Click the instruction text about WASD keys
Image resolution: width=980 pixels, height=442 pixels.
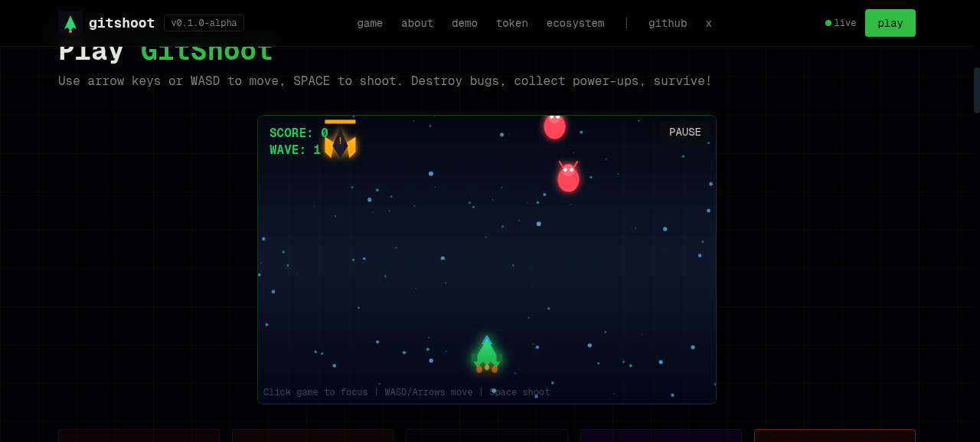coord(385,81)
